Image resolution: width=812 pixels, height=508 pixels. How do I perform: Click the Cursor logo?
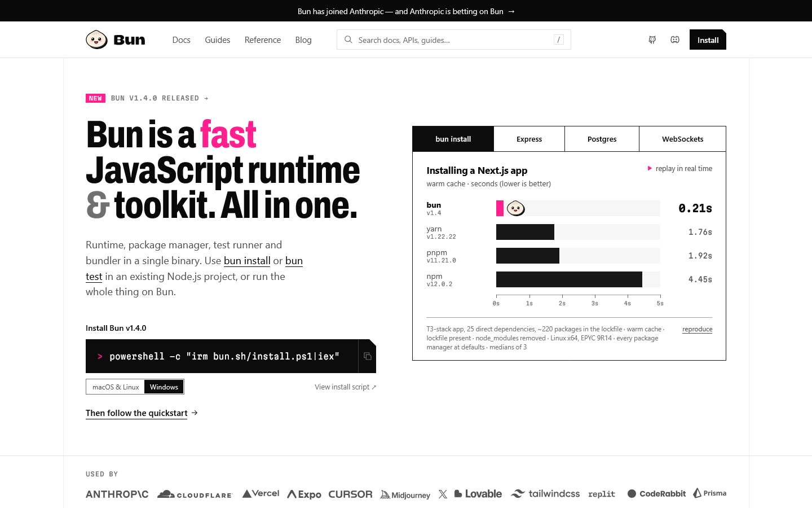[x=350, y=494]
